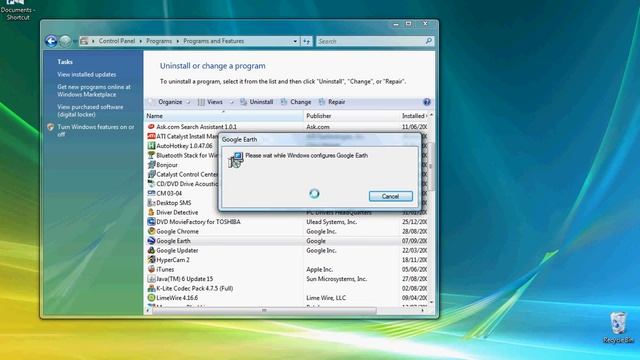Screen dimensions: 640x360
Task: Click the Google Earth list icon
Action: tap(151, 241)
